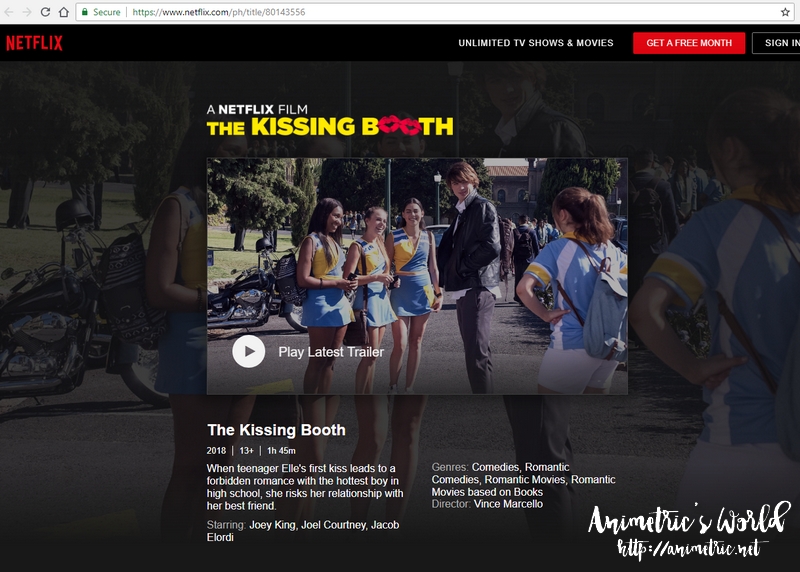Open the Joel Courtney cast link
The width and height of the screenshot is (800, 572).
(x=333, y=525)
